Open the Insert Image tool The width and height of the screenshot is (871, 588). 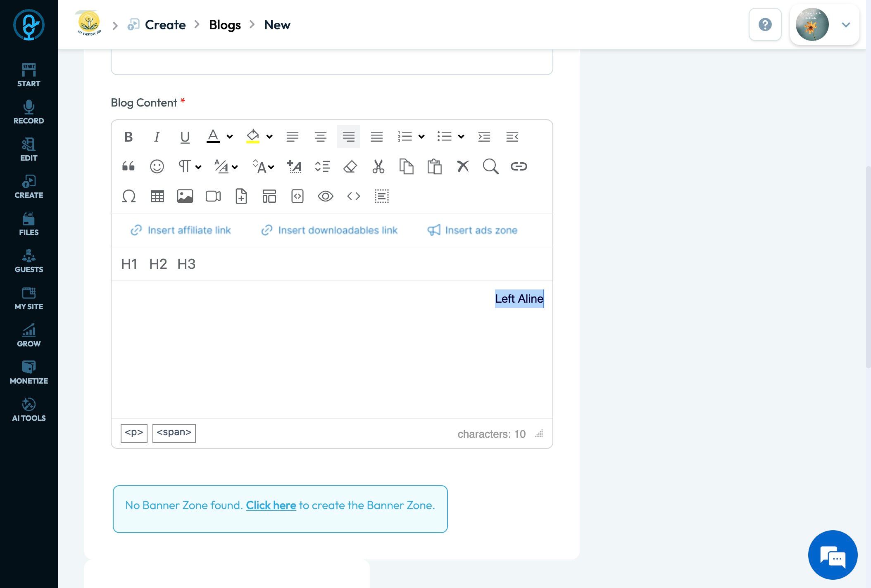click(x=185, y=196)
